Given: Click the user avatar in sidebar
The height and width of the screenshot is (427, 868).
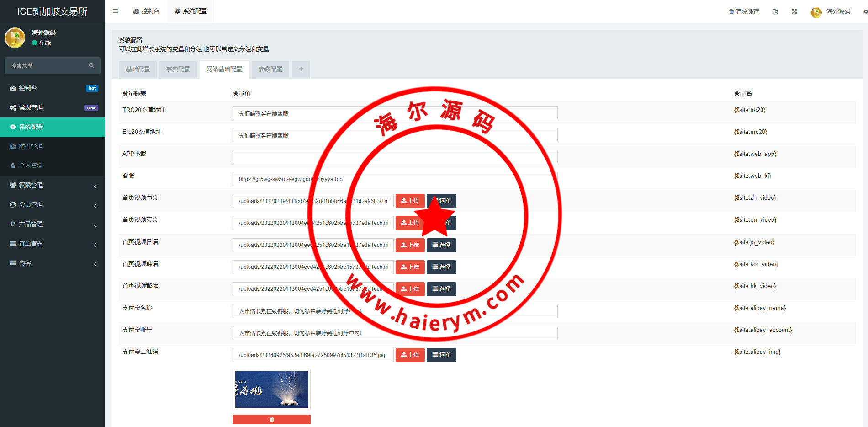Looking at the screenshot, I should click(15, 38).
